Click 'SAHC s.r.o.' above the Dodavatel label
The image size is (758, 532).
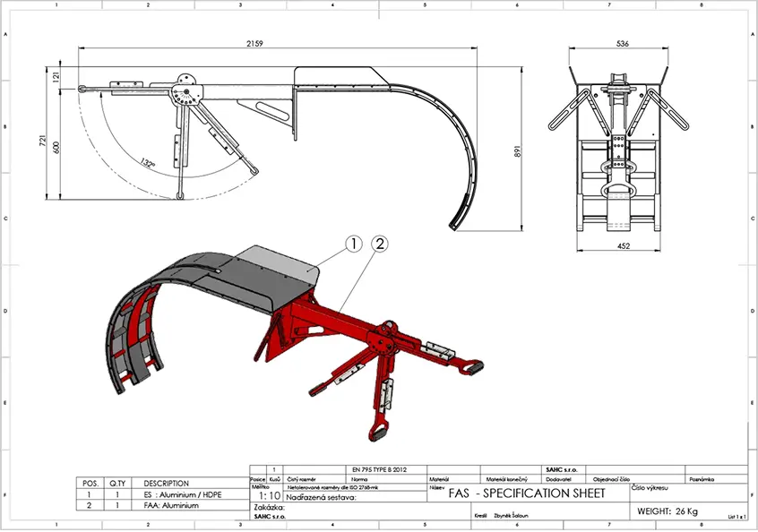pos(562,469)
